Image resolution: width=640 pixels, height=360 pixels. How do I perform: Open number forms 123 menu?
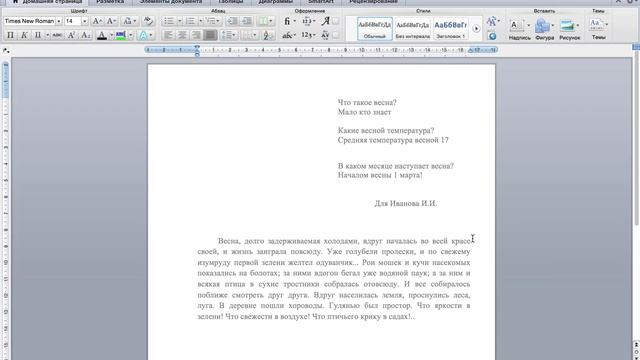click(x=309, y=35)
